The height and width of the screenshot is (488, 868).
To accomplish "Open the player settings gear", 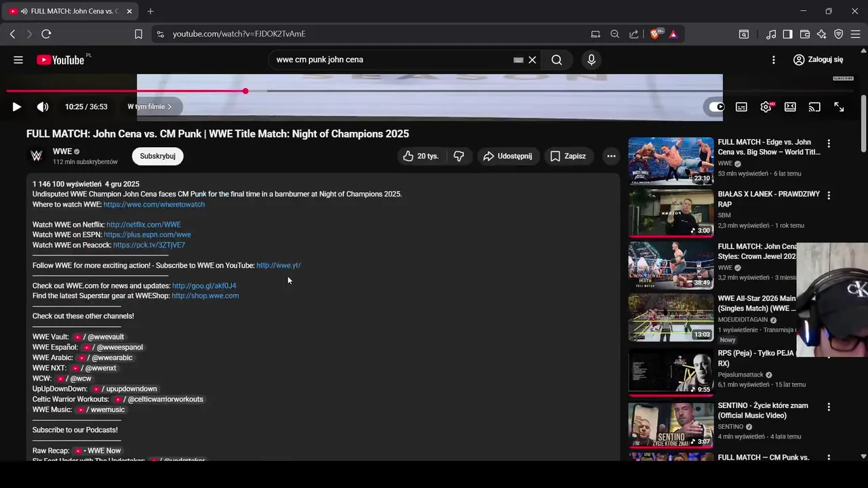I will tap(766, 106).
